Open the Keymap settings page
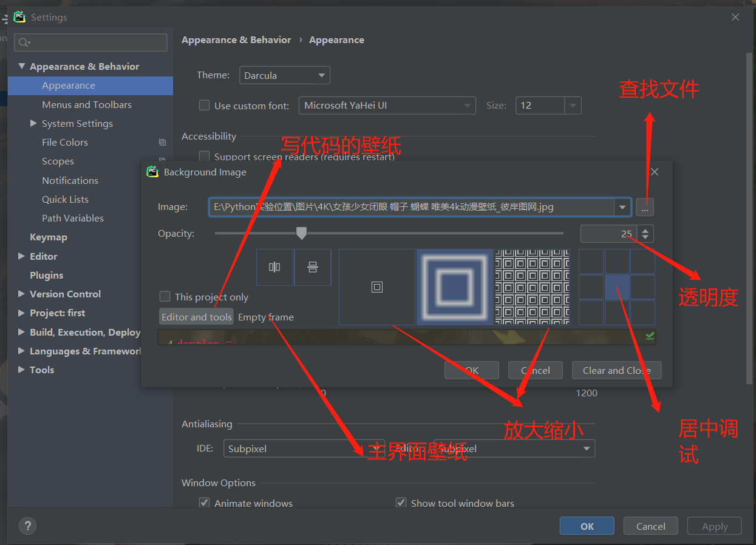Screen dimensions: 756x545 pyautogui.click(x=49, y=237)
